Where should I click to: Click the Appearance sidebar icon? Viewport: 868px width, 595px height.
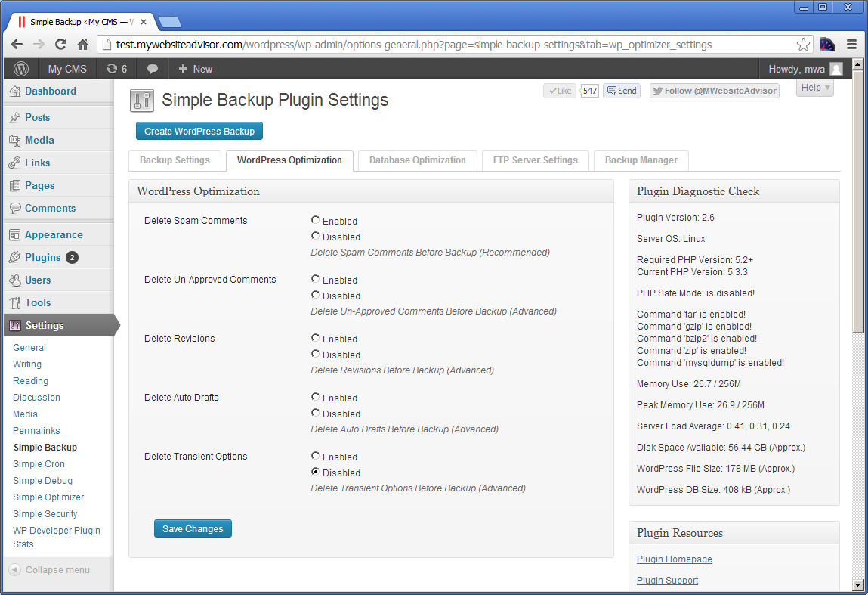15,235
